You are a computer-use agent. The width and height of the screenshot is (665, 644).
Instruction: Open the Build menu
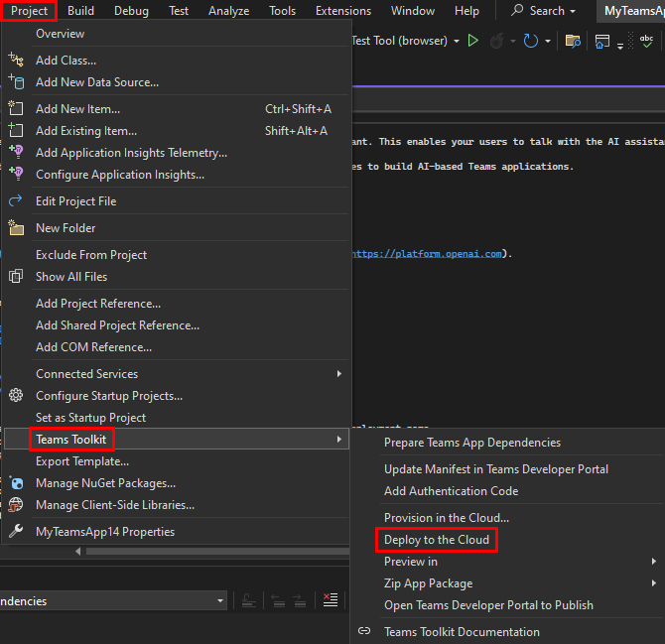(x=80, y=11)
